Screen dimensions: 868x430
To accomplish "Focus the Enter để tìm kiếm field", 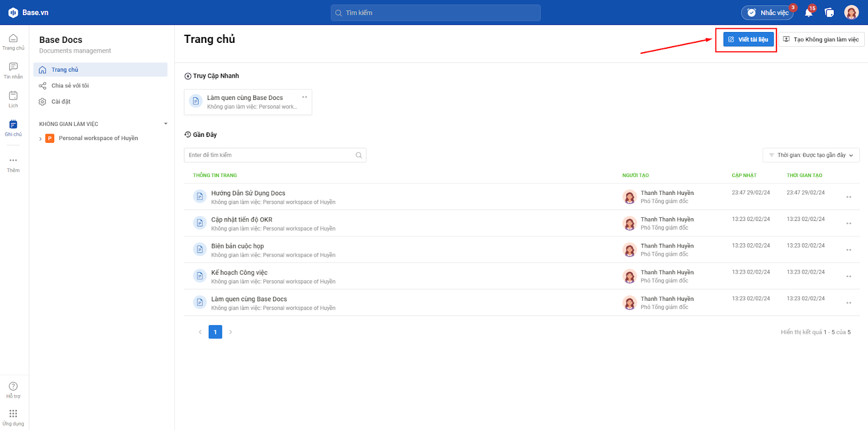I will [275, 155].
